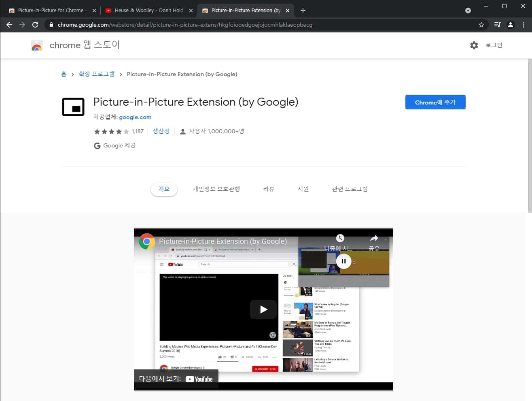Screen dimensions: 532x401
Task: Click the Chrome에 추가 button
Action: (435, 102)
